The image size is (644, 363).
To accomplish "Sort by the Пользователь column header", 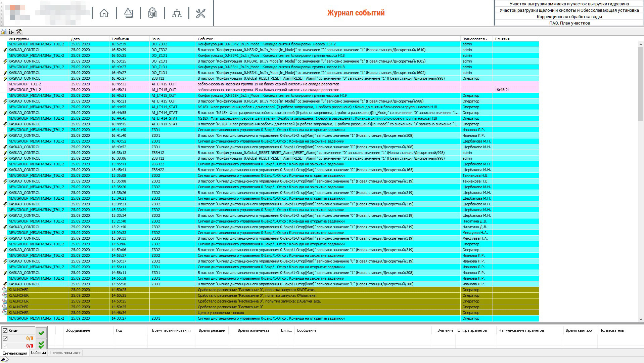I will coord(474,39).
